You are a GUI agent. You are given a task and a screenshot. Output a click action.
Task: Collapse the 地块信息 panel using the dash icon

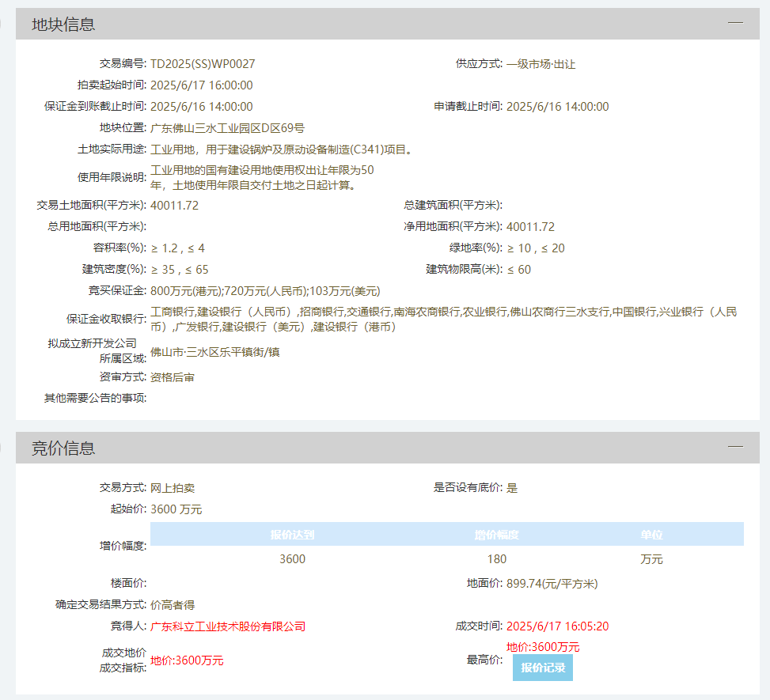(735, 23)
